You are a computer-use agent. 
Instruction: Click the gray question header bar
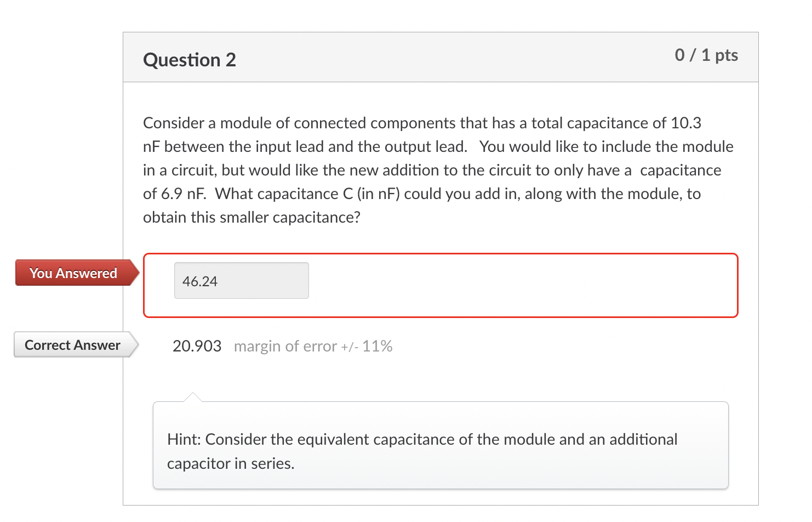point(438,58)
